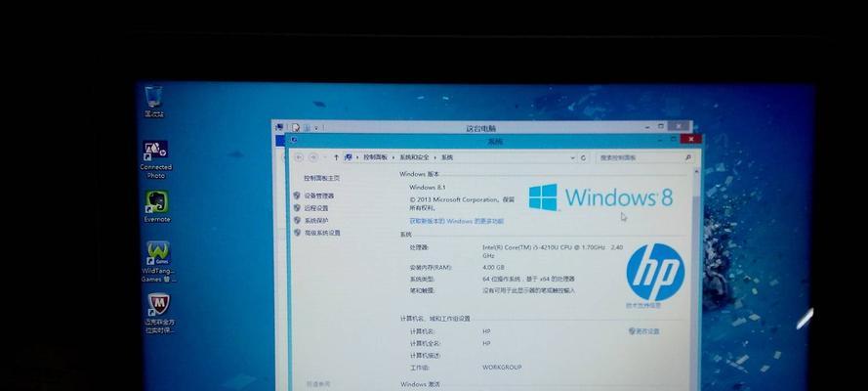Viewport: 868px width, 391px height.
Task: Open 系统保护 (System protection) link
Action: click(316, 220)
